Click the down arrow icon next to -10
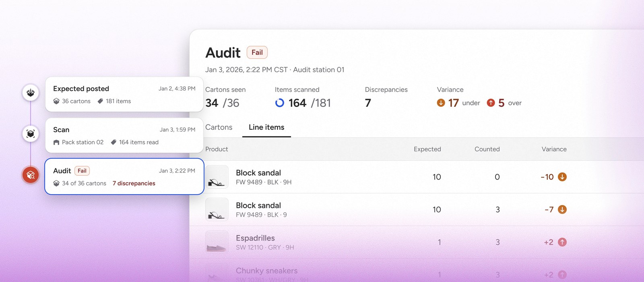This screenshot has width=644, height=282. (562, 177)
